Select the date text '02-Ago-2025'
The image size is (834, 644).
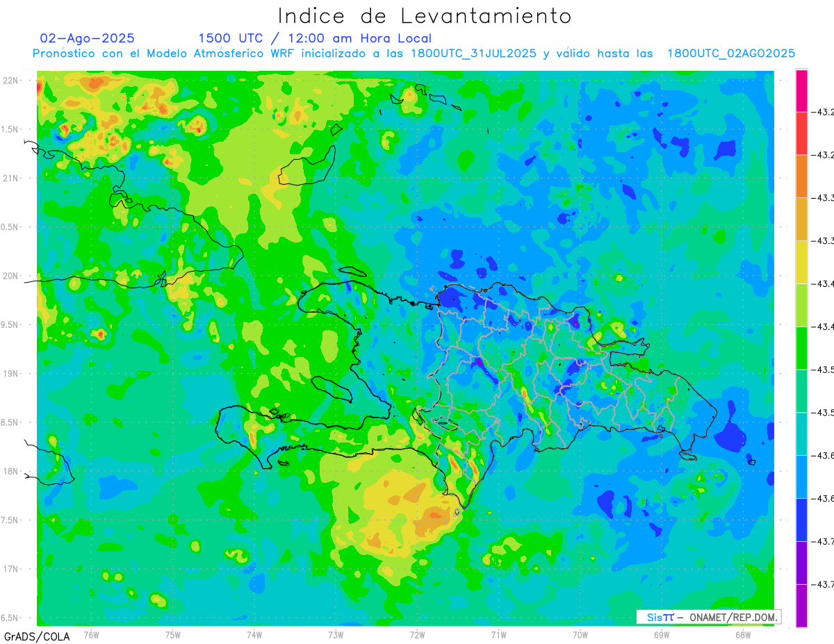pyautogui.click(x=88, y=38)
